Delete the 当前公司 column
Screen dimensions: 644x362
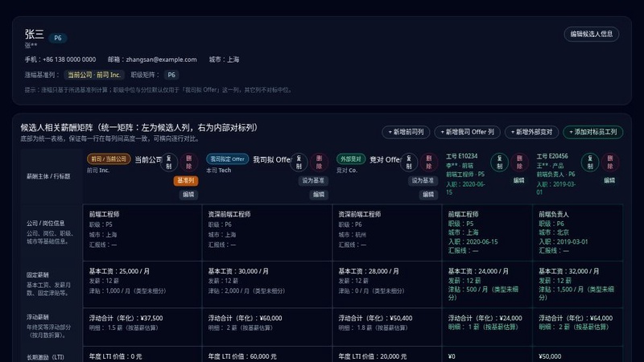[189, 162]
